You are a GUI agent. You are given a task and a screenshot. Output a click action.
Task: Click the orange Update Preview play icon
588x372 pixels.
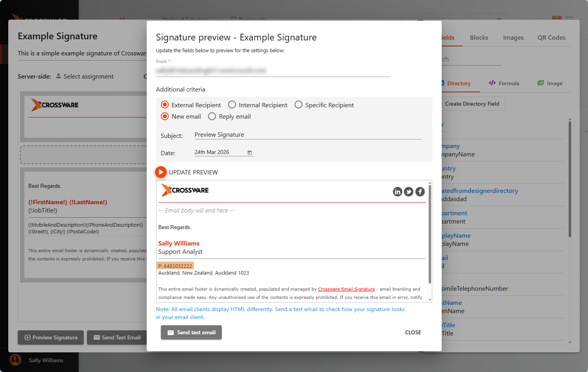[160, 172]
